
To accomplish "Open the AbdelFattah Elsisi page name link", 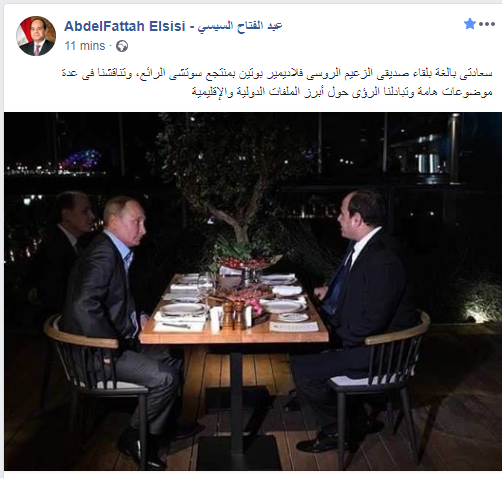I will (125, 26).
